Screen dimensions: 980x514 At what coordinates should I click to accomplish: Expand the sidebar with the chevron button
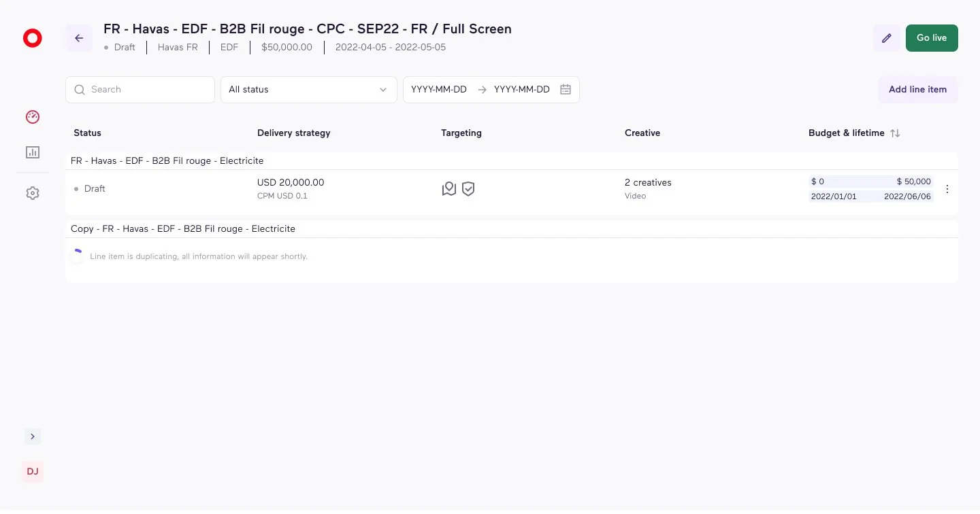point(33,436)
